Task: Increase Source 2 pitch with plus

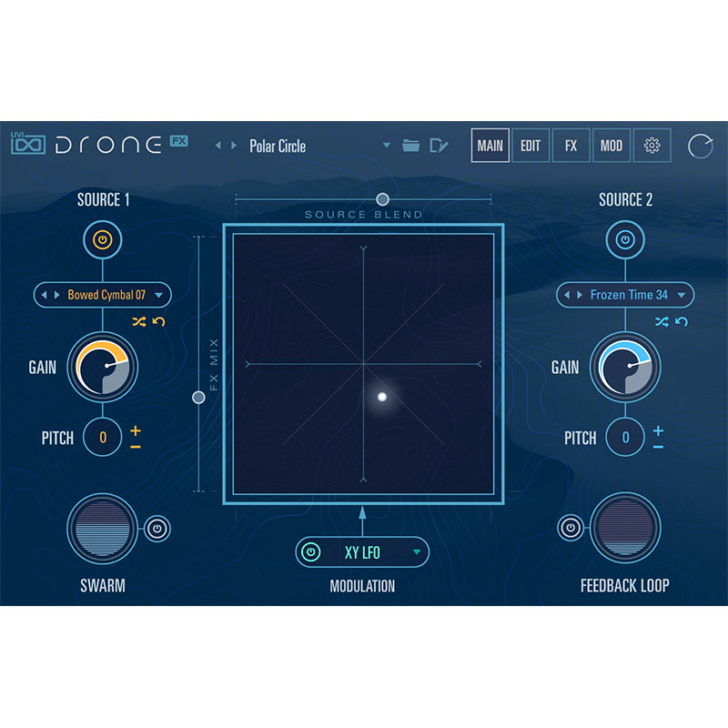Action: [x=658, y=430]
